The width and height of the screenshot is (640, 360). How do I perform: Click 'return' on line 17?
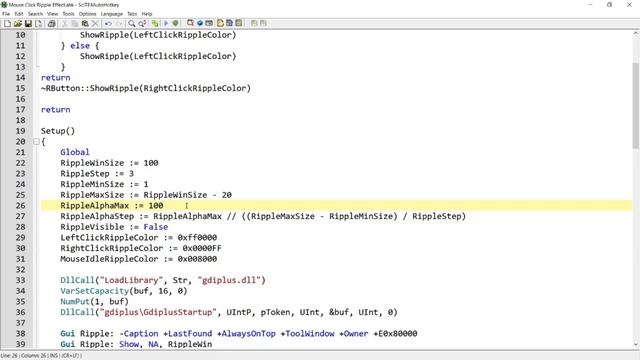(x=55, y=109)
